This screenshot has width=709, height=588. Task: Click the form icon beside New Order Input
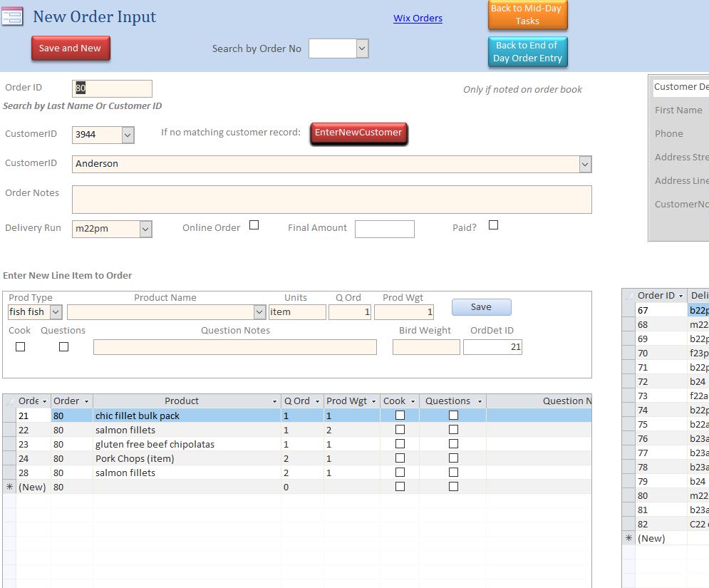tap(12, 17)
